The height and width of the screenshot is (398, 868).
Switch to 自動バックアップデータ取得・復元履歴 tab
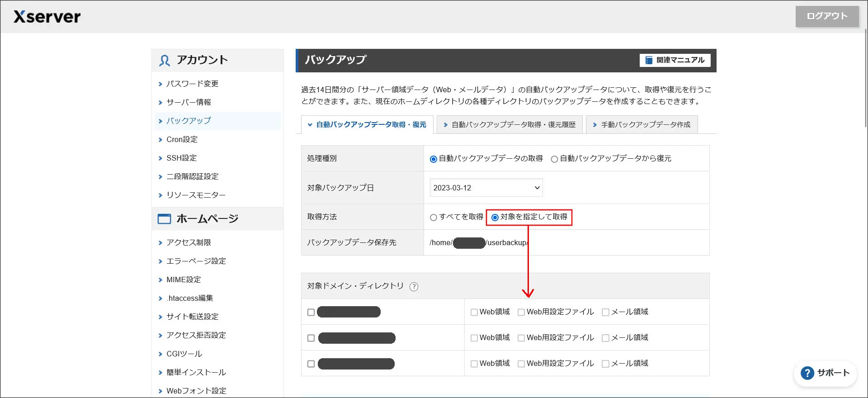(x=509, y=124)
